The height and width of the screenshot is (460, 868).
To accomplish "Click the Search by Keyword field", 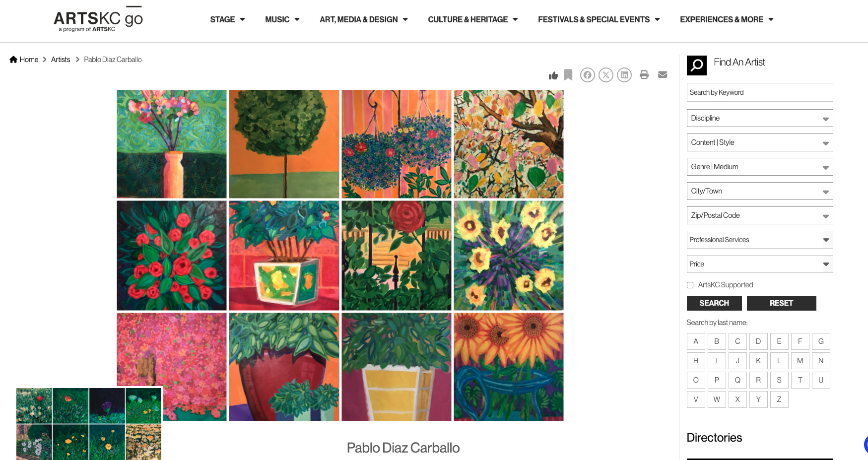I will (x=760, y=92).
